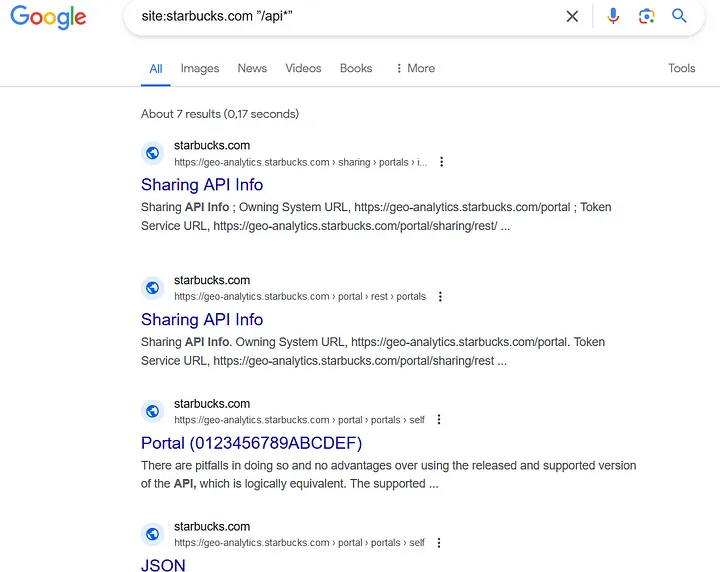Switch to the Books tab

[x=356, y=68]
